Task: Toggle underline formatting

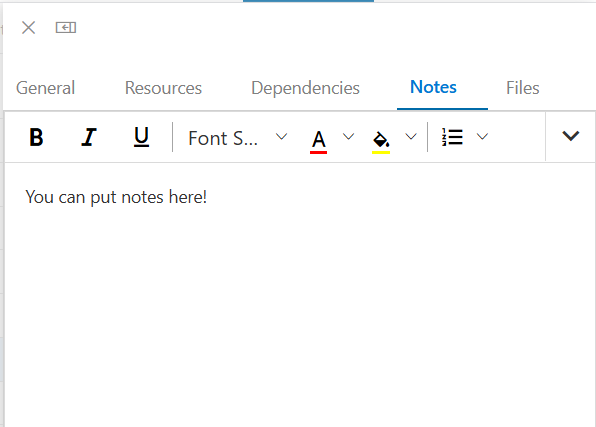Action: (x=141, y=137)
